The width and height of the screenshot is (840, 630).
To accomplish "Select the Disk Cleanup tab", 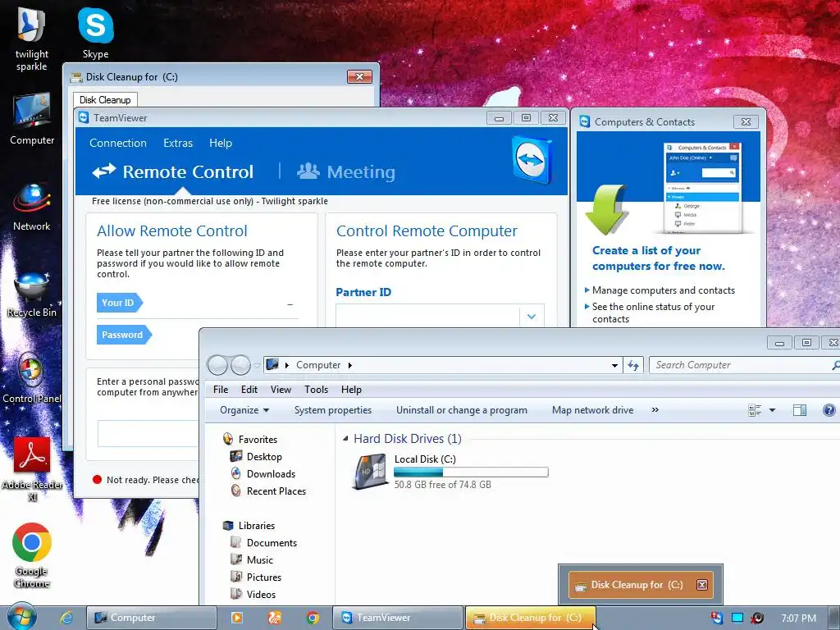I will pos(105,99).
